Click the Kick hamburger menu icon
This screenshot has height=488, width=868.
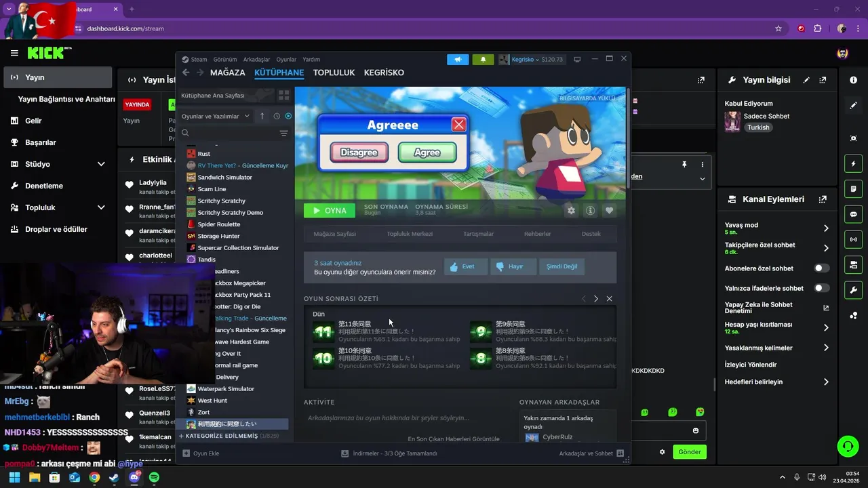coord(14,53)
